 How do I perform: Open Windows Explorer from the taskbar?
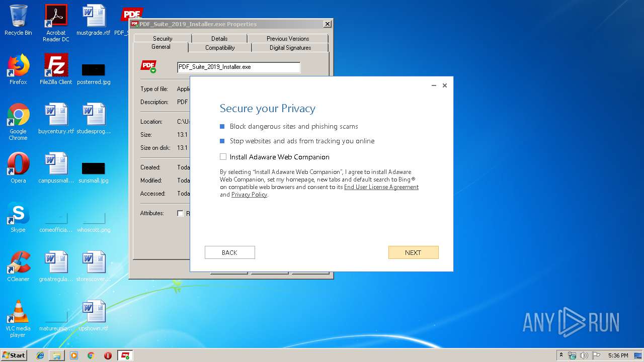click(57, 355)
